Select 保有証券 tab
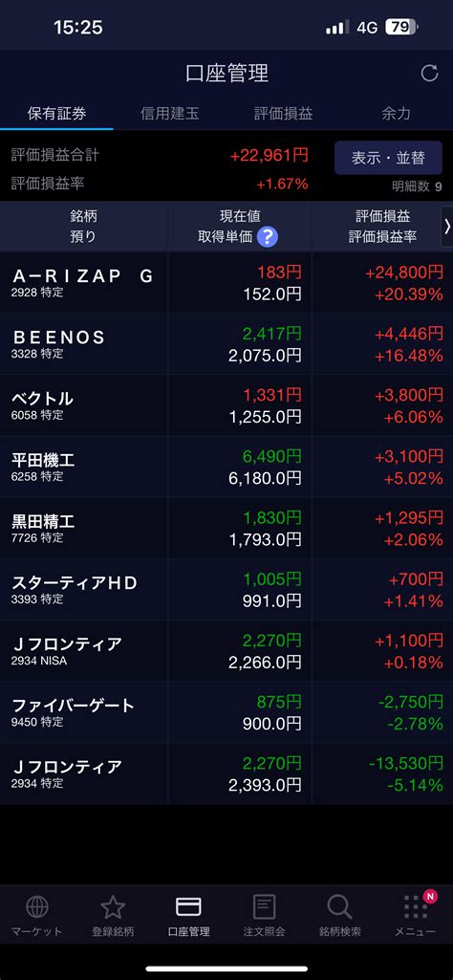The image size is (453, 980). (x=56, y=114)
